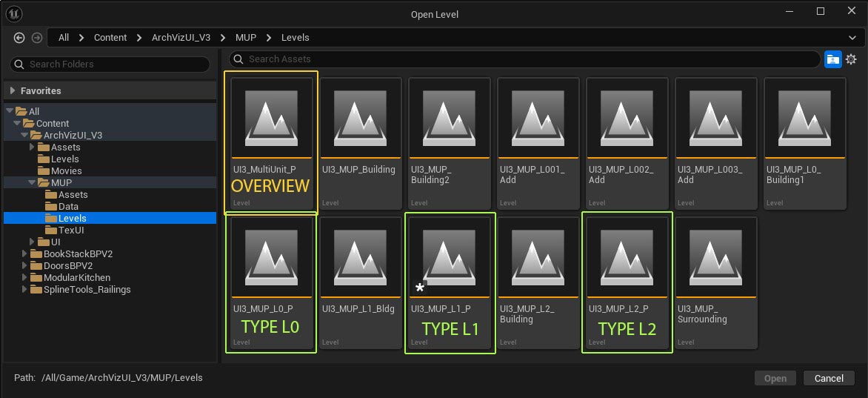
Task: Select UI3_MUP_Building level asset
Action: click(x=361, y=143)
